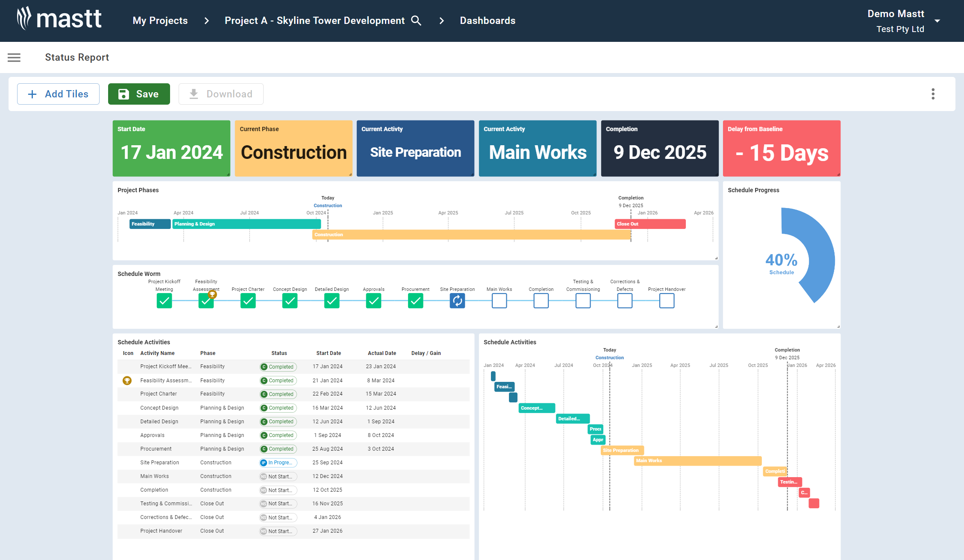
Task: Click the Project Charter completed checkmark
Action: tap(248, 301)
